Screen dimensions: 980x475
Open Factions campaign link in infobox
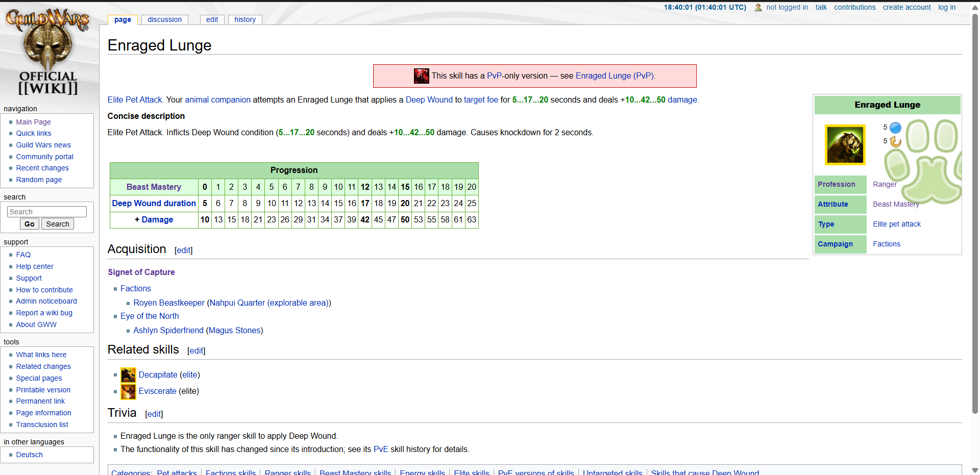[887, 244]
